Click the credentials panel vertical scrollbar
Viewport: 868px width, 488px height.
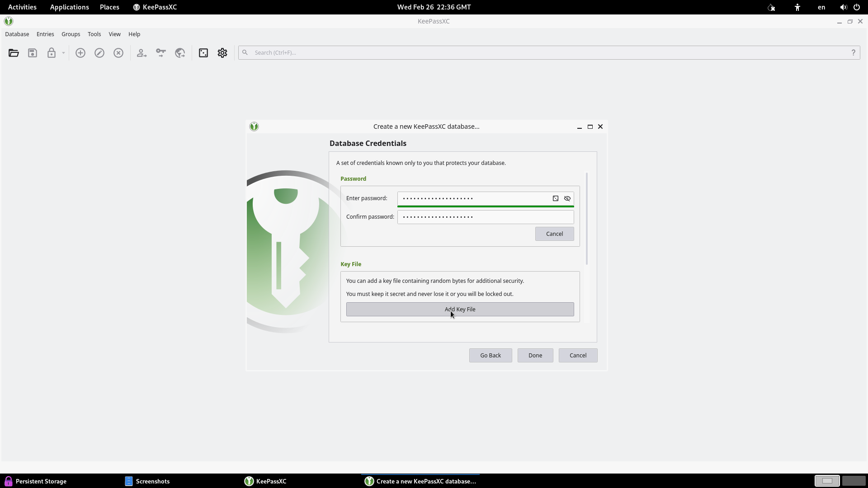click(x=587, y=219)
